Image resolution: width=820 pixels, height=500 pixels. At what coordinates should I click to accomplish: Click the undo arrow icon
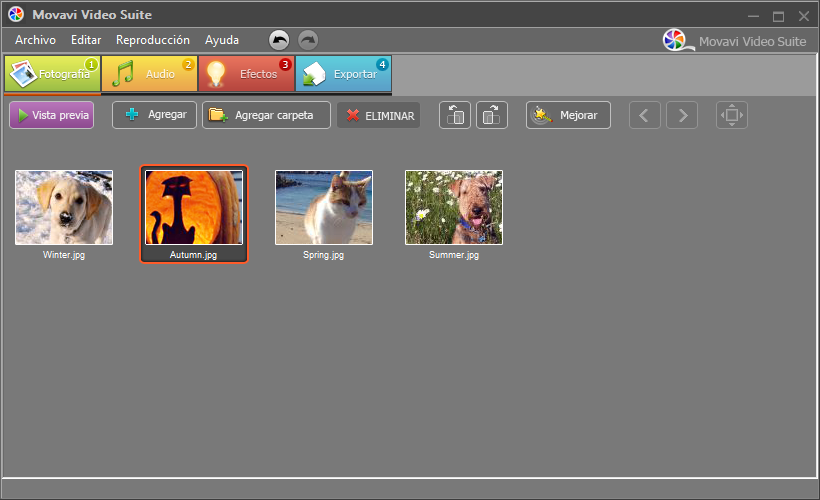[279, 40]
